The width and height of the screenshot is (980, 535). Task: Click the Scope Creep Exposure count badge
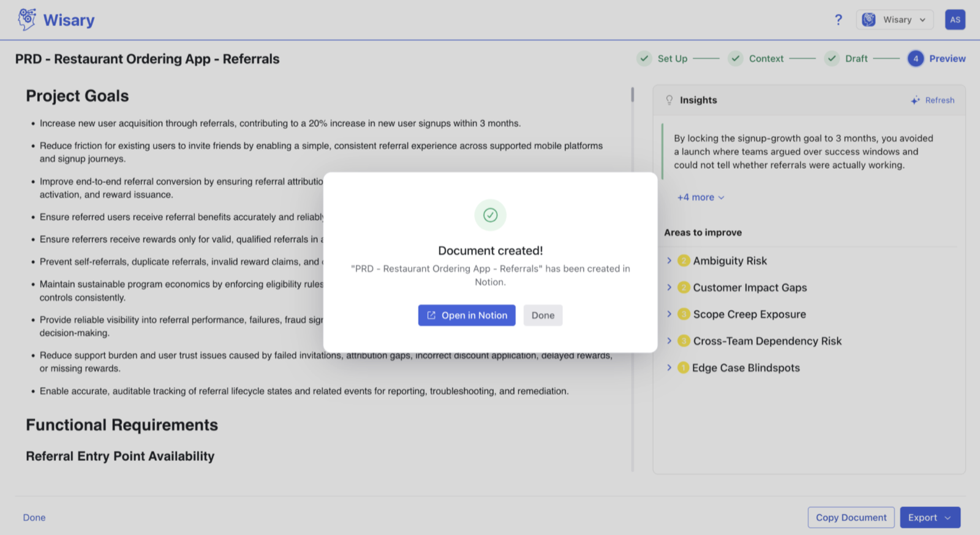684,314
